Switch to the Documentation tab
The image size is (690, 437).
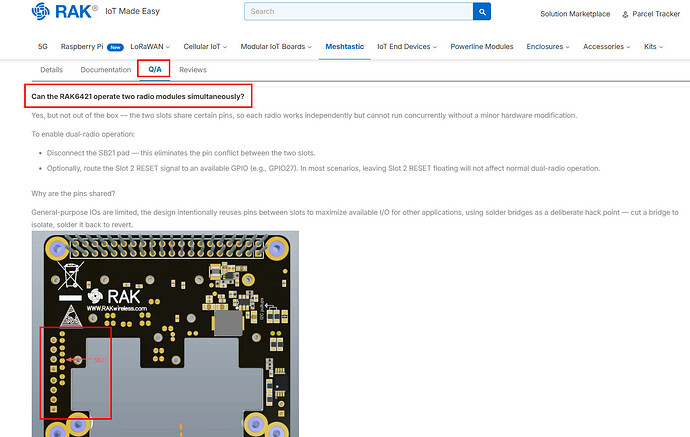tap(106, 70)
